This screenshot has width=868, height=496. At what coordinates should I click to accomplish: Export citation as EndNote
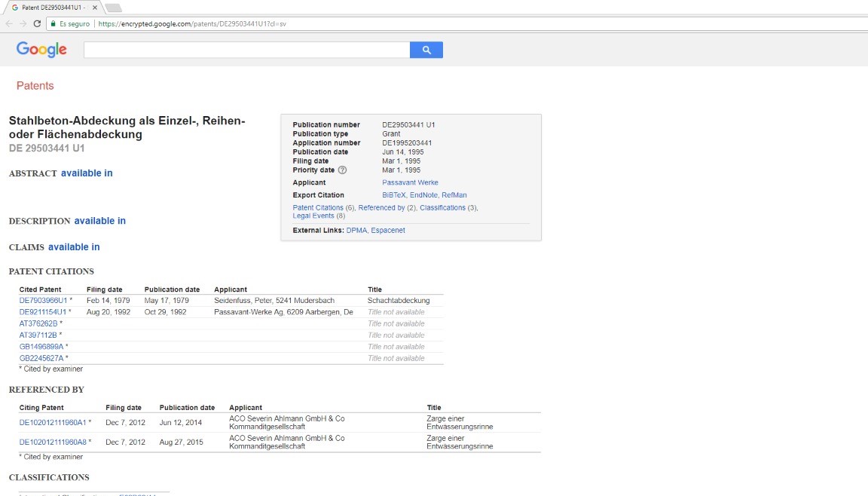click(x=423, y=194)
